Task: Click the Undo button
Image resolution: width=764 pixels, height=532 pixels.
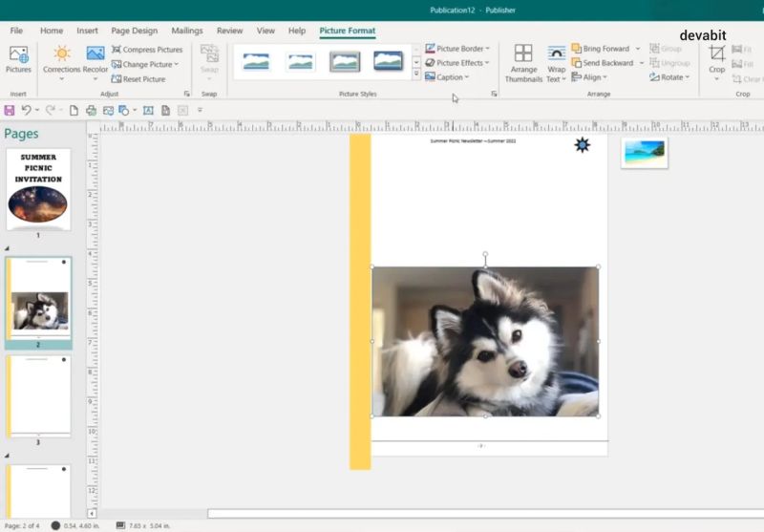Action: coord(27,111)
